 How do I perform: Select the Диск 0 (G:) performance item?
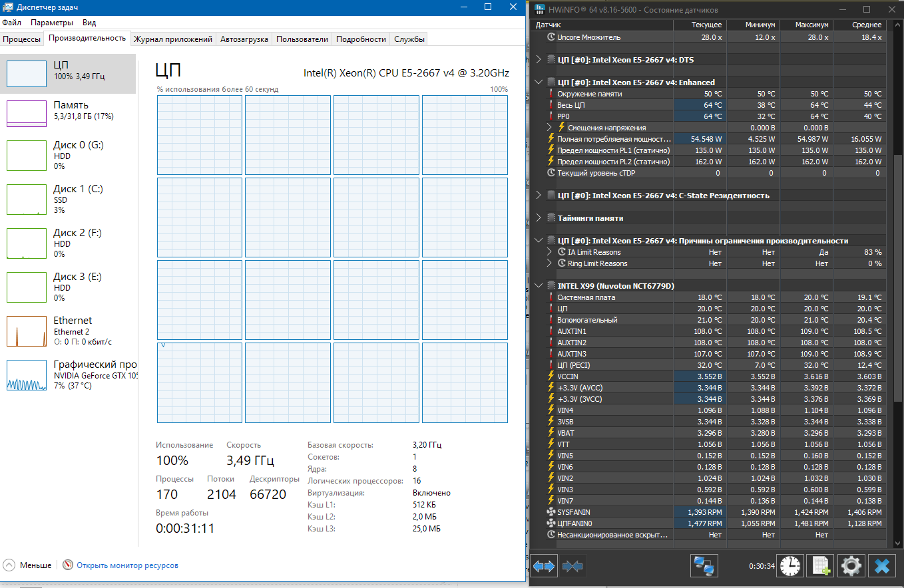pyautogui.click(x=69, y=156)
